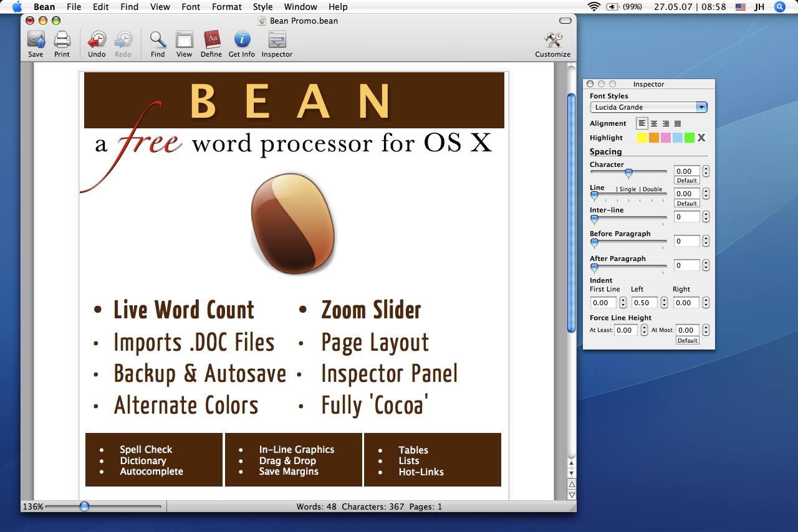The height and width of the screenshot is (532, 798).
Task: Print the document using Print icon
Action: pos(62,41)
